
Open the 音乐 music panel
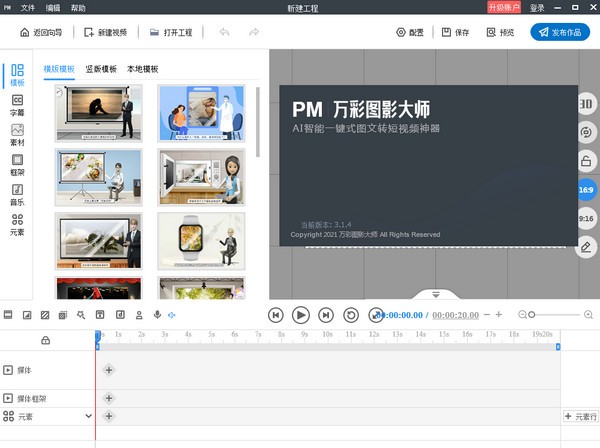point(17,195)
